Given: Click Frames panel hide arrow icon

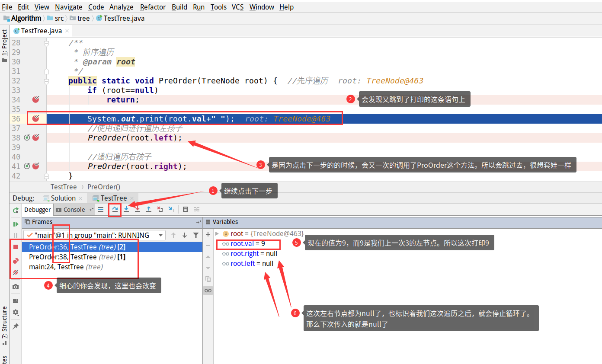Looking at the screenshot, I should pyautogui.click(x=199, y=222).
